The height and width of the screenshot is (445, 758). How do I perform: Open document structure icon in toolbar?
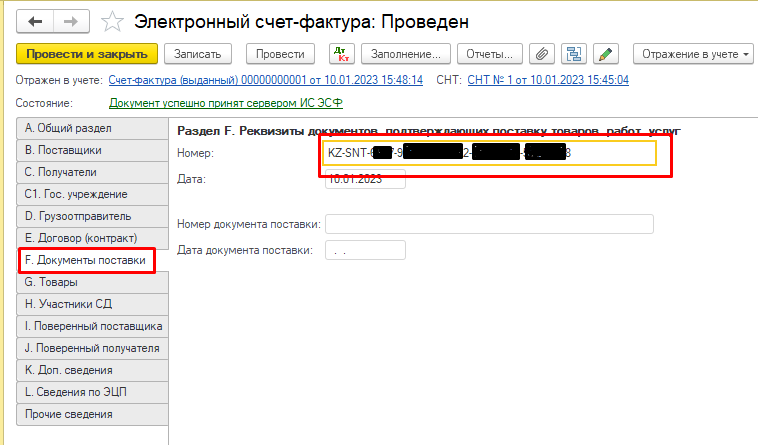573,53
